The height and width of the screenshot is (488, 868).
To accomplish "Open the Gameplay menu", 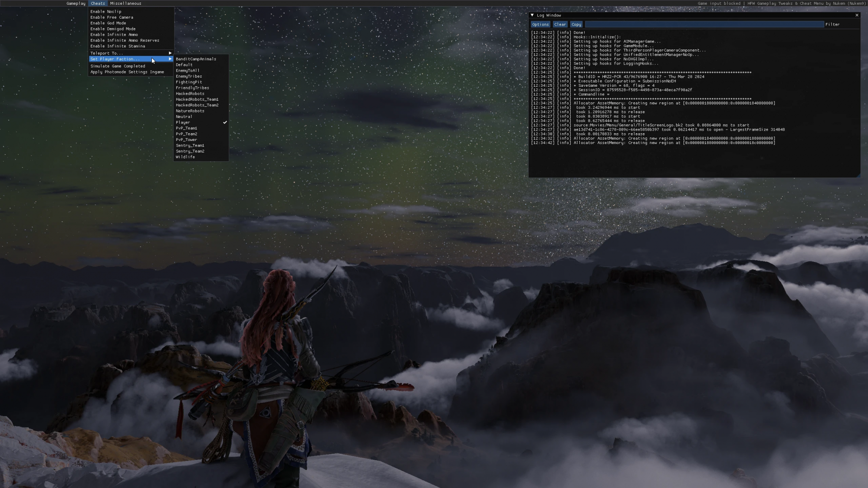I will [x=76, y=3].
